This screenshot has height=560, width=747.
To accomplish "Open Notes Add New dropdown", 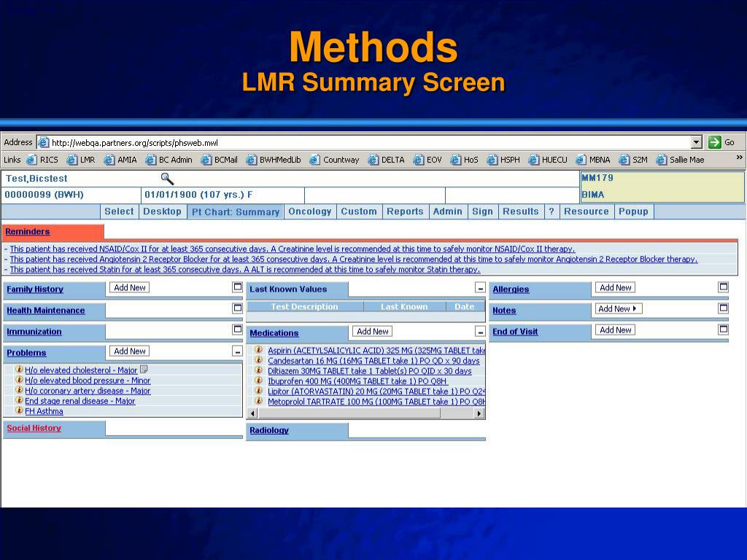I will (x=618, y=308).
